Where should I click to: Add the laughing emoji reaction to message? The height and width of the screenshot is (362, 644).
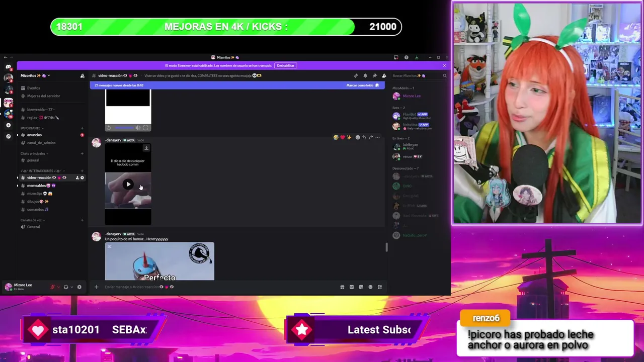336,137
